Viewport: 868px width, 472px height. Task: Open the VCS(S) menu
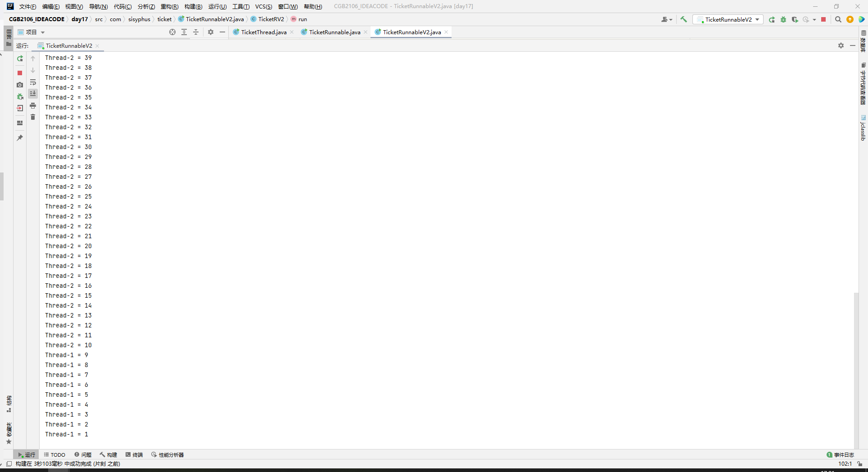click(x=263, y=6)
